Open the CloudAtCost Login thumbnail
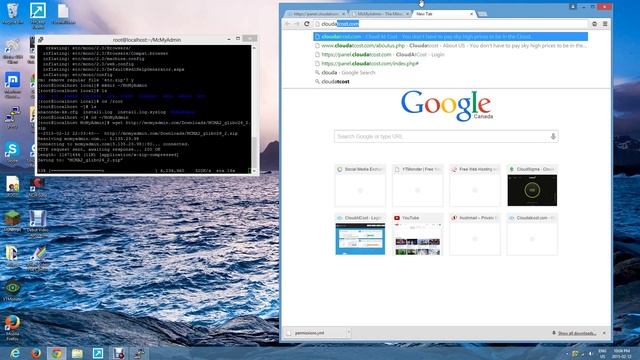 tap(360, 235)
